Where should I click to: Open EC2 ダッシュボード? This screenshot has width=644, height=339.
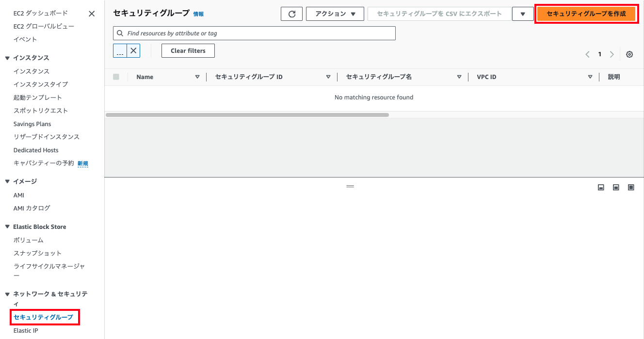point(41,13)
